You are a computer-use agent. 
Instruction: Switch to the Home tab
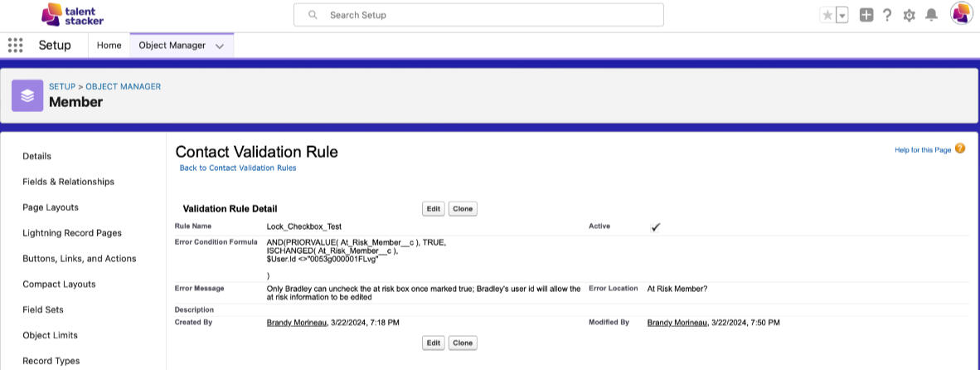109,46
